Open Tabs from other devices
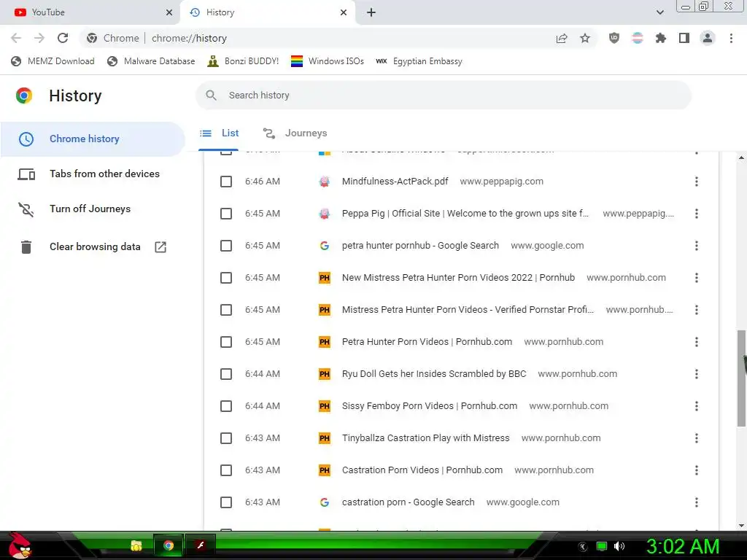The width and height of the screenshot is (747, 560). pos(93,174)
